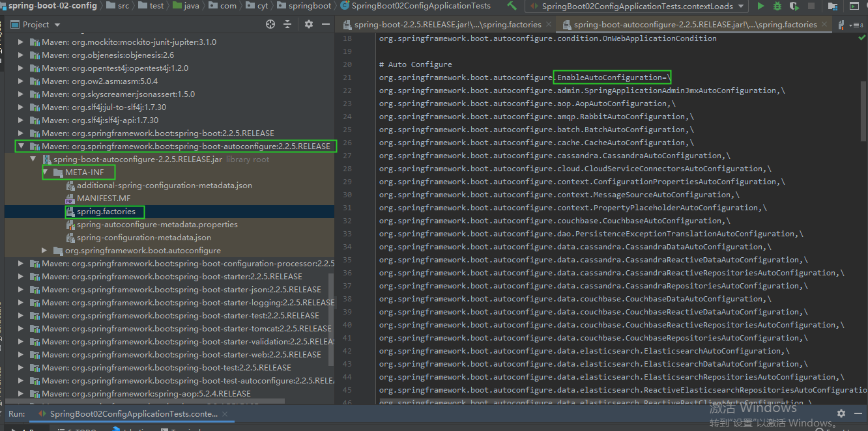This screenshot has height=431, width=868.
Task: Hide the Project panel with minus icon
Action: click(x=326, y=24)
